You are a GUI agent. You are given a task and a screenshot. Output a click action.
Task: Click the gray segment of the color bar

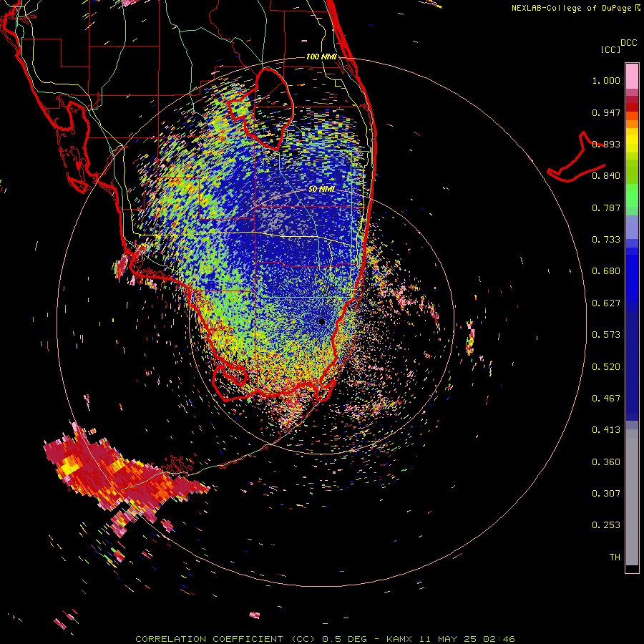point(632,497)
